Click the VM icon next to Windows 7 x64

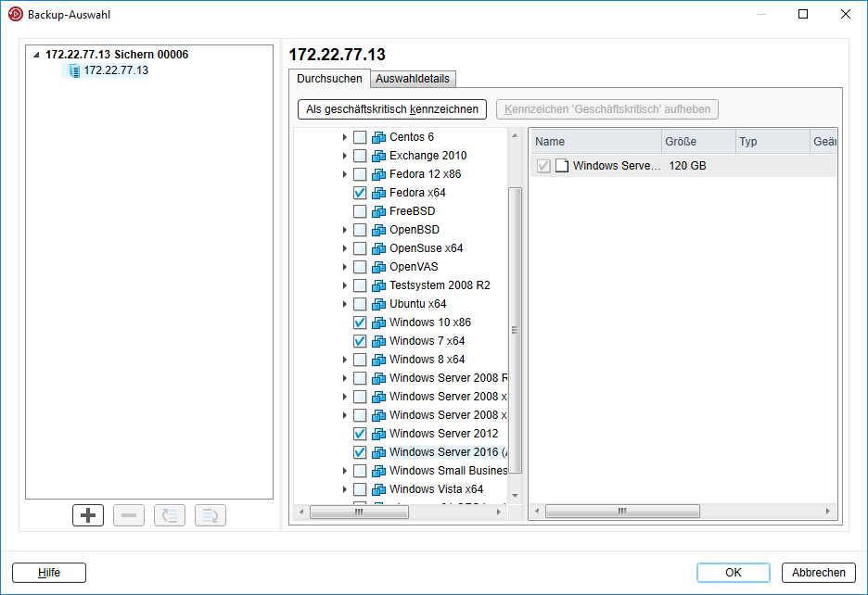(x=378, y=341)
